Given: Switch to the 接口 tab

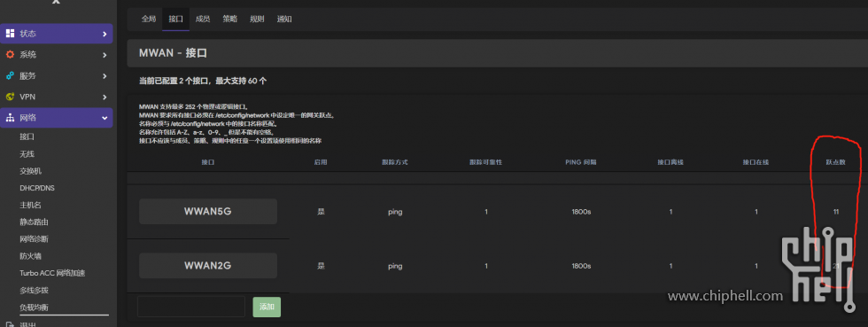Looking at the screenshot, I should click(x=176, y=19).
